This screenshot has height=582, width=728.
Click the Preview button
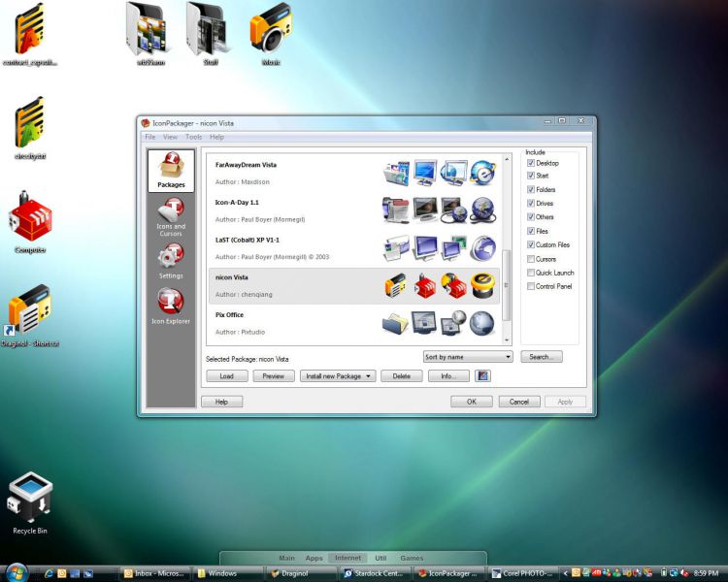(274, 376)
